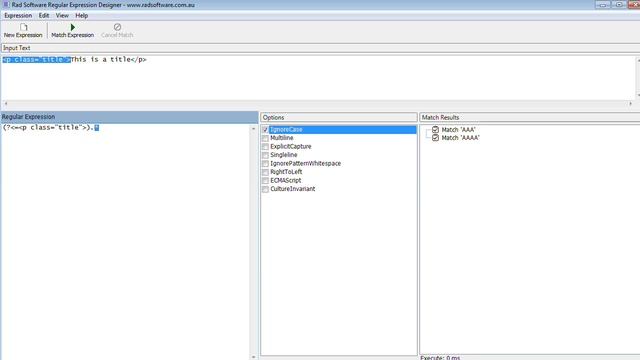Click the Multiline option label
640x360 pixels.
[x=282, y=138]
